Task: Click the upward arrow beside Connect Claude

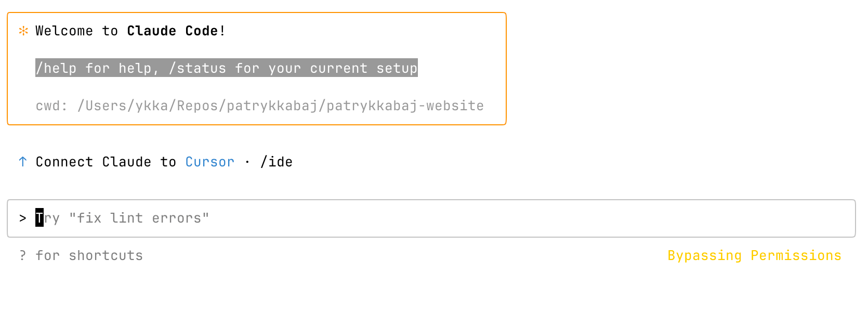Action: 22,161
